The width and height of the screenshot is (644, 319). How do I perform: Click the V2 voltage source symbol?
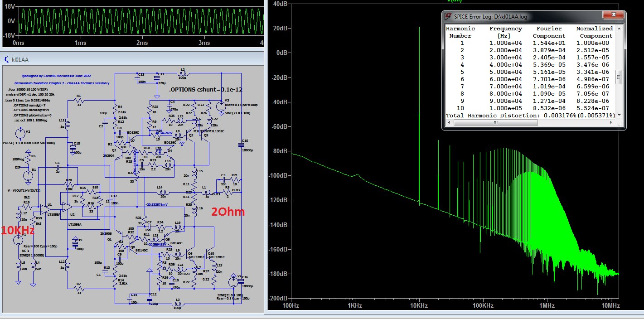pos(19,134)
